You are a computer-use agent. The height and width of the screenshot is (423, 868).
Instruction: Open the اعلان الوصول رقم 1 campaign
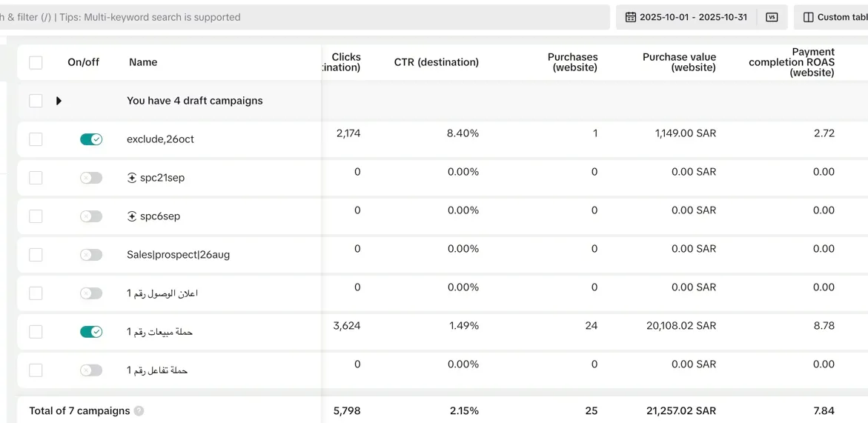[x=162, y=293]
